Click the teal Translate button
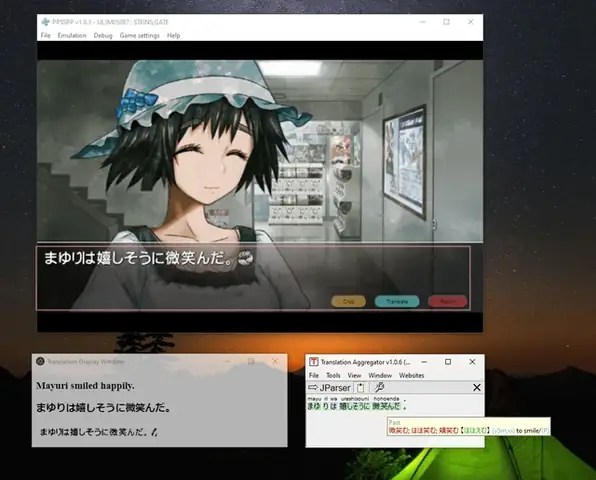Image resolution: width=596 pixels, height=480 pixels. click(x=397, y=301)
